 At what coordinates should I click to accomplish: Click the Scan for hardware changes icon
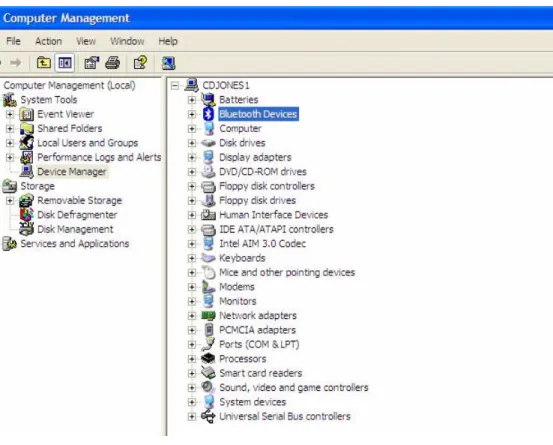point(169,63)
